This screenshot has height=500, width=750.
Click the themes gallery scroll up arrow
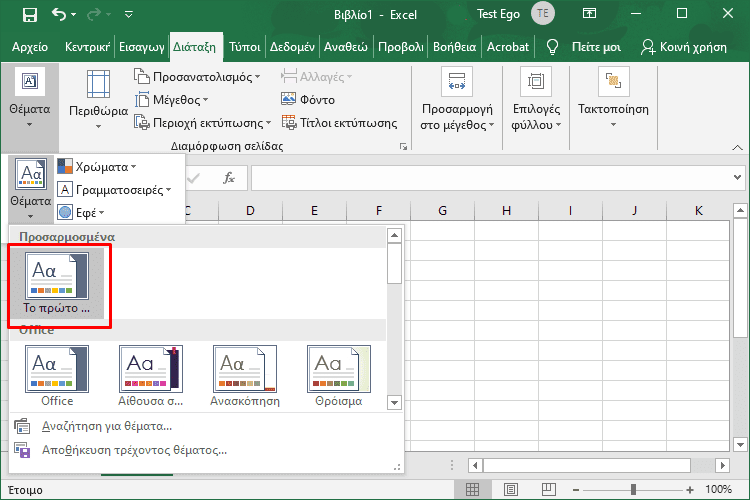(394, 235)
